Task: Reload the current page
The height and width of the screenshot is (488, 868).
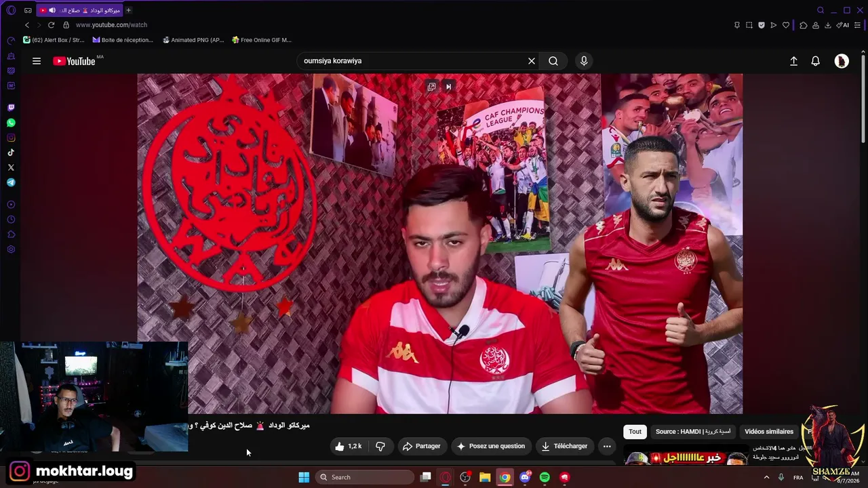Action: click(51, 25)
